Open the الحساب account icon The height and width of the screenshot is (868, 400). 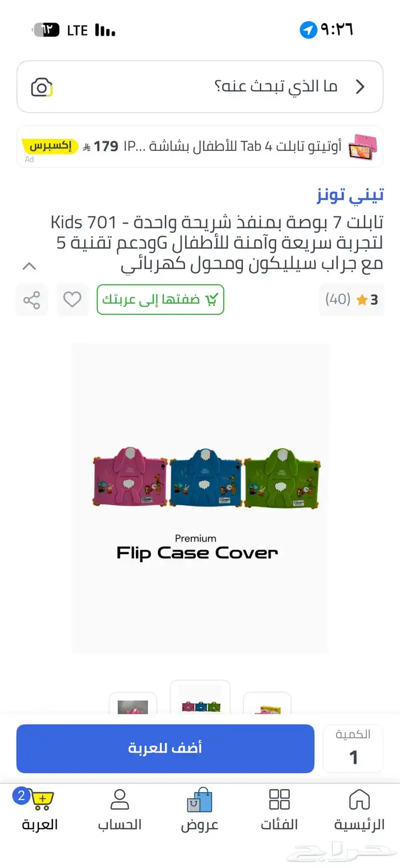[x=119, y=799]
